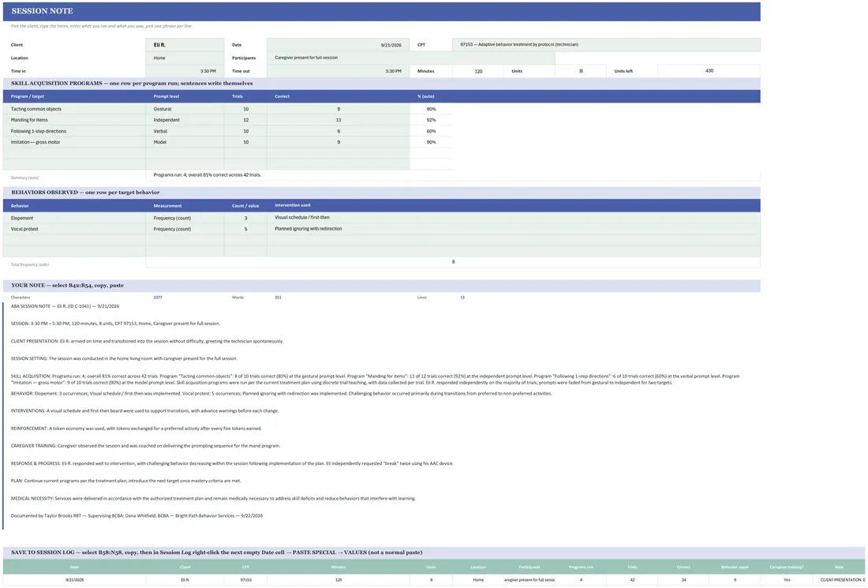This screenshot has width=868, height=588.
Task: Click the 90% auto percentage cell
Action: [431, 142]
